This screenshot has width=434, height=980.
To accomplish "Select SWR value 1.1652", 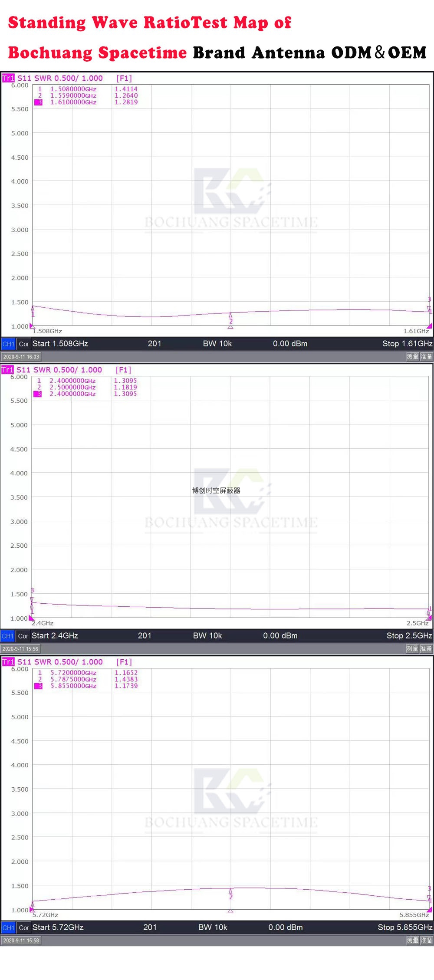I will point(126,673).
